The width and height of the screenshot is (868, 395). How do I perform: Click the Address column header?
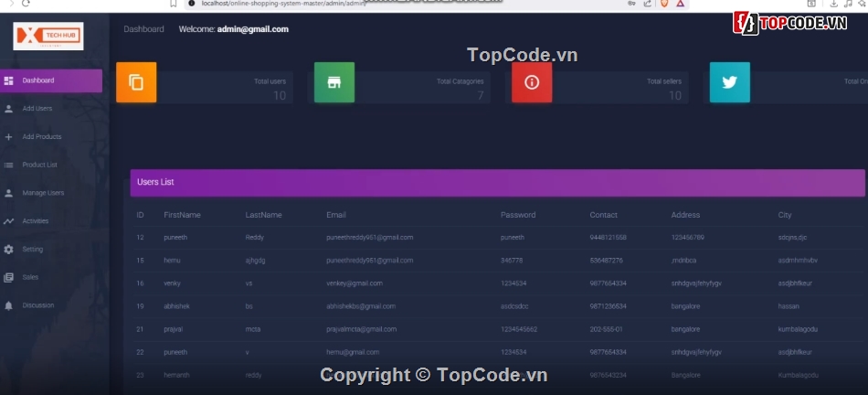(685, 215)
